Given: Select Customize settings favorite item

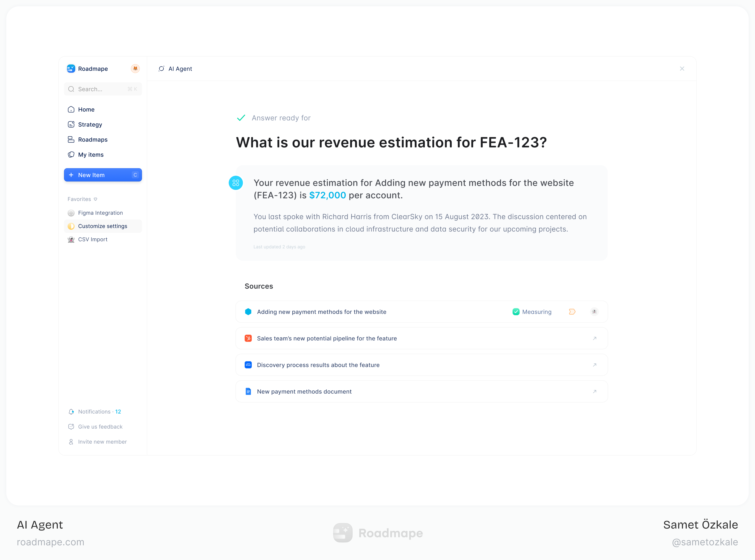Looking at the screenshot, I should click(102, 226).
